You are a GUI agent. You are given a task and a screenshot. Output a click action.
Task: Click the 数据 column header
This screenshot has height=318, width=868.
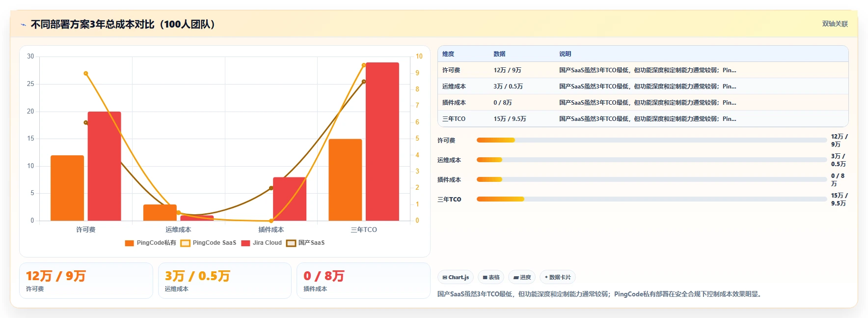[499, 54]
